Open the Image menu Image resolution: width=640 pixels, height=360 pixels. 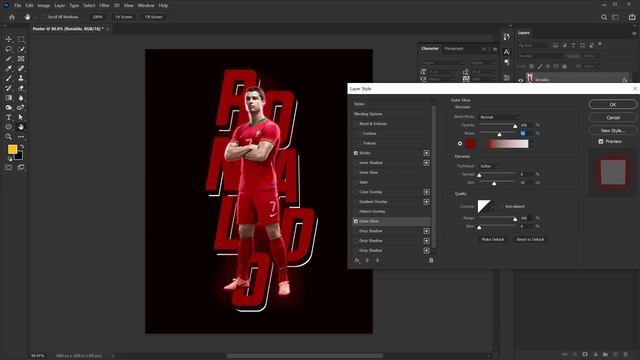[44, 6]
